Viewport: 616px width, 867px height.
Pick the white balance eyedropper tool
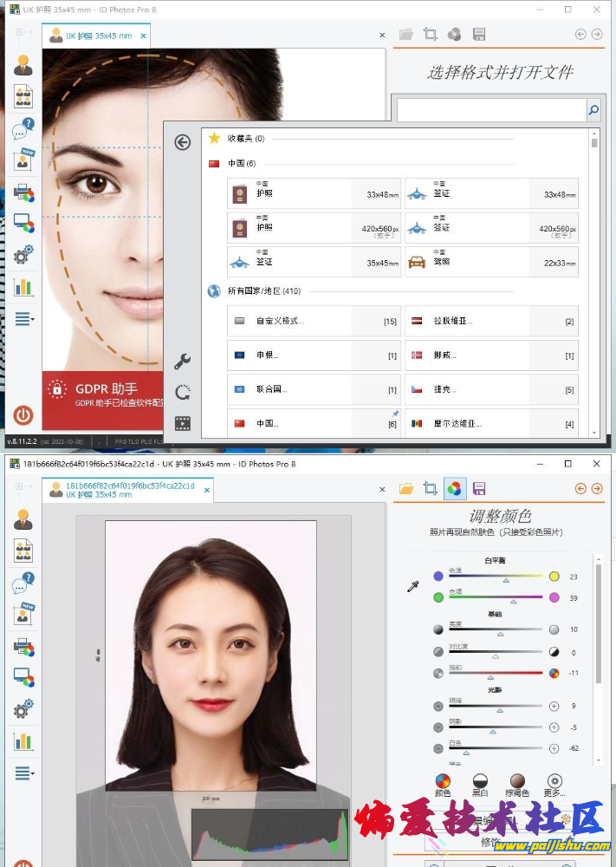413,587
